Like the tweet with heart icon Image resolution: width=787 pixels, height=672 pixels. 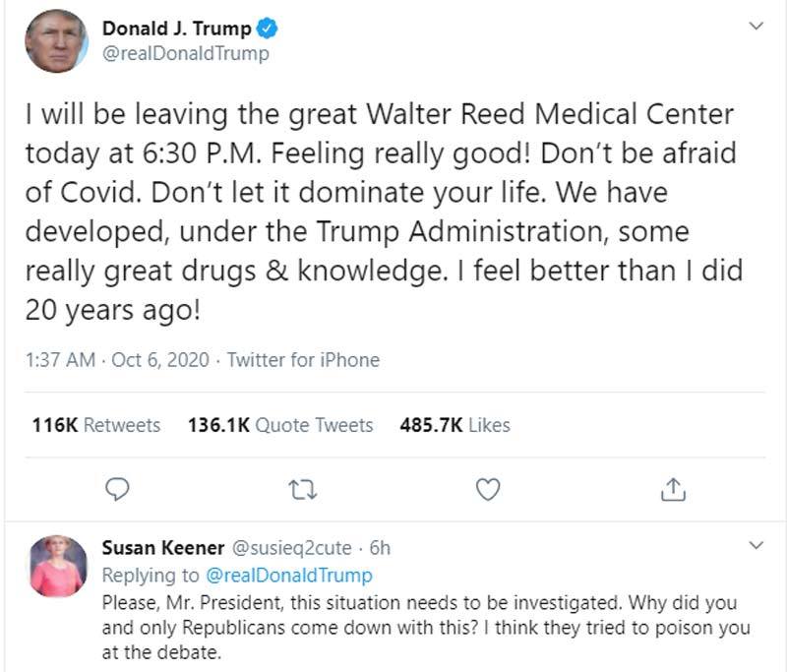click(x=488, y=487)
